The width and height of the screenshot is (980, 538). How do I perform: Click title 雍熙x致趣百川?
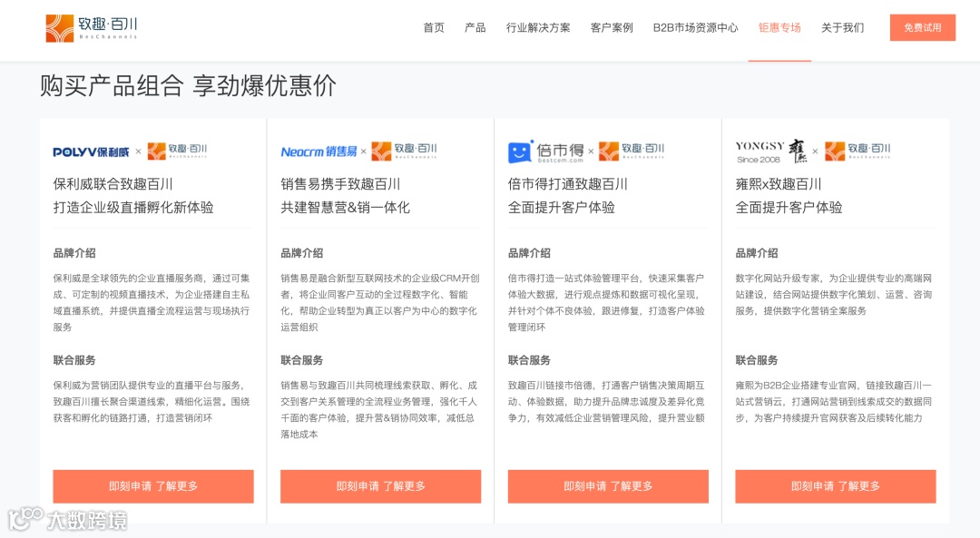(x=779, y=183)
